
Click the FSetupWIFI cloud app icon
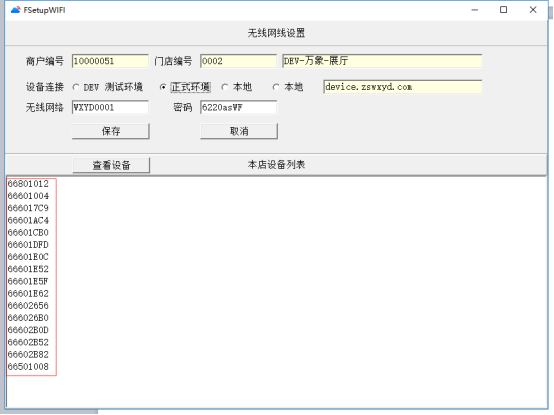(16, 10)
